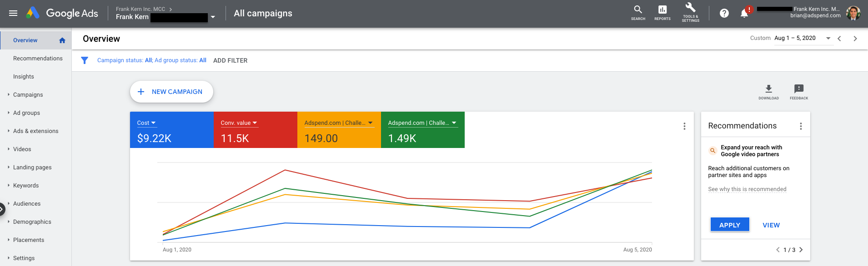Click the green 1.49K metric tile

click(423, 130)
